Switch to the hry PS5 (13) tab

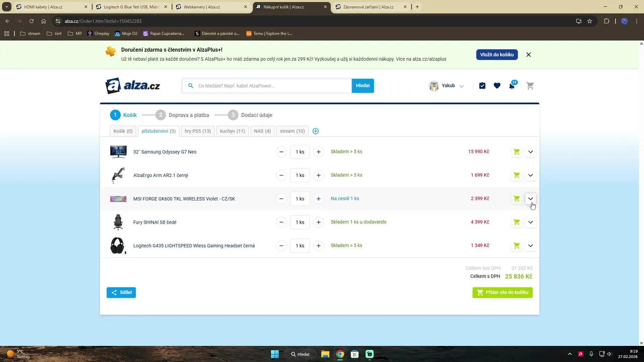pos(198,131)
